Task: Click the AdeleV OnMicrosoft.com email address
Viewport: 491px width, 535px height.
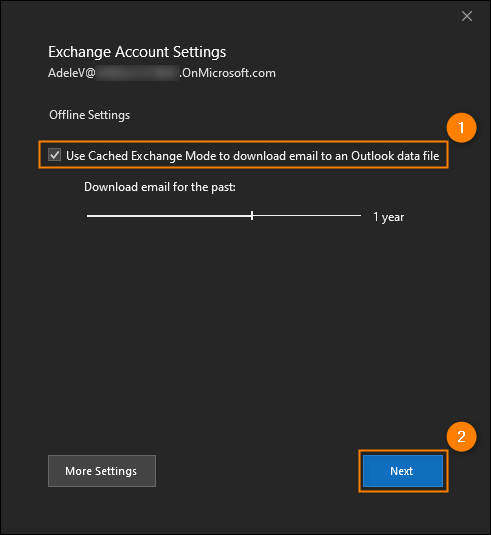Action: pos(162,73)
